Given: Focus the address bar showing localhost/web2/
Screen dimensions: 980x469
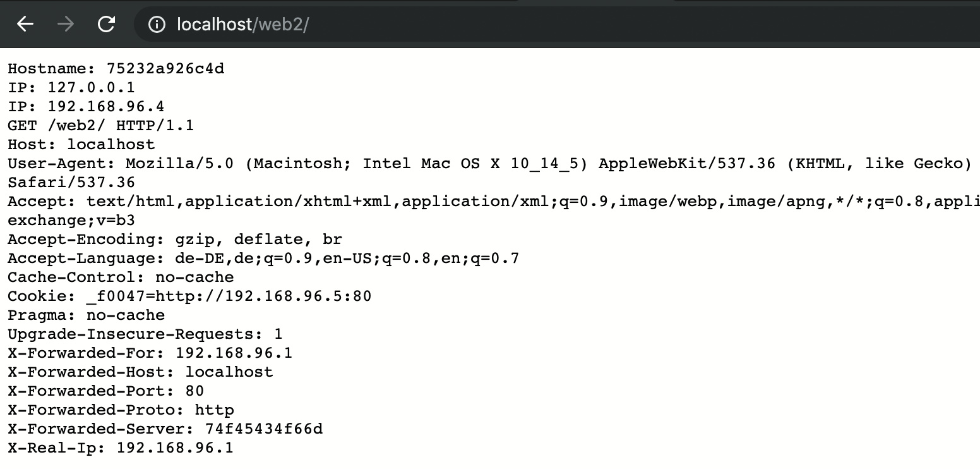Looking at the screenshot, I should click(442, 25).
